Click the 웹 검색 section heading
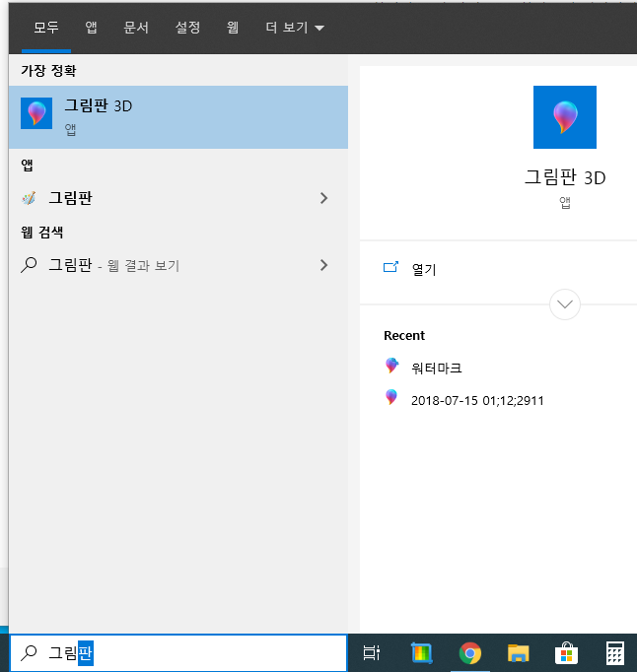Screen dimensions: 637x672 (x=42, y=233)
